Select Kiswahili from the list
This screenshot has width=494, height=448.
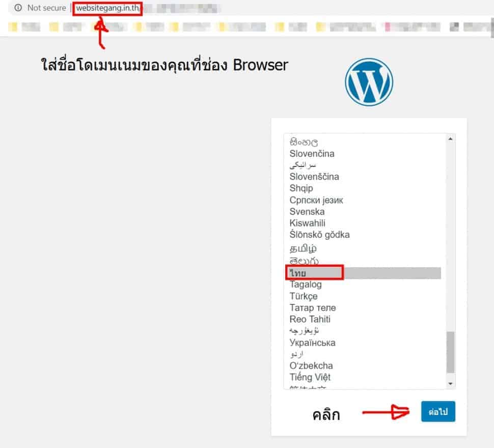[x=307, y=223]
